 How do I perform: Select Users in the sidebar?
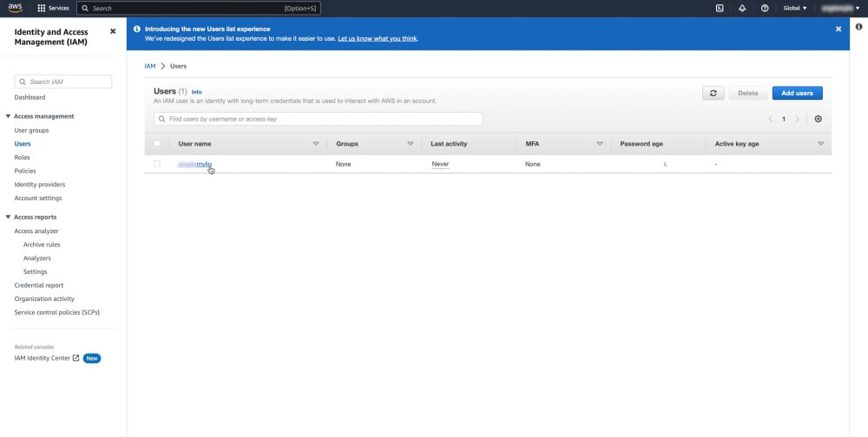coord(23,144)
